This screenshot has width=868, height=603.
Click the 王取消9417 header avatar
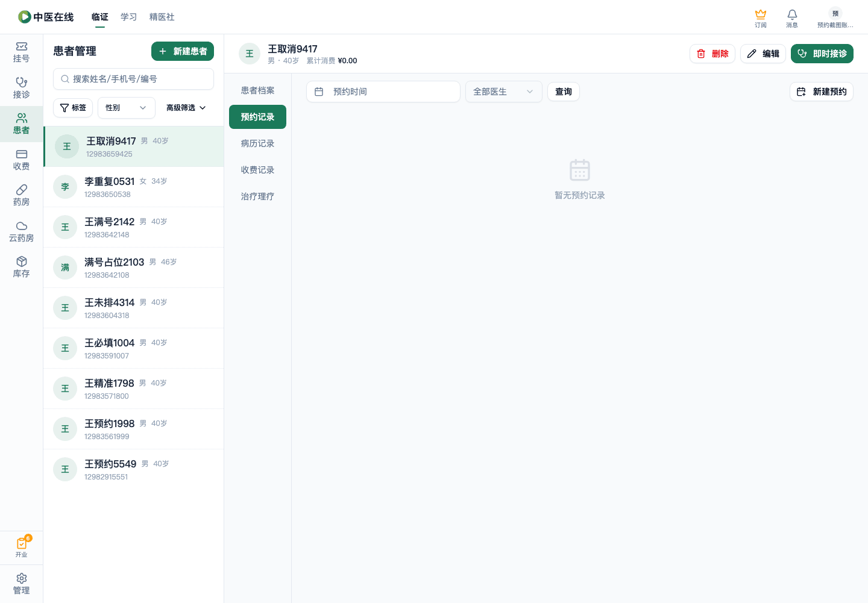[250, 54]
